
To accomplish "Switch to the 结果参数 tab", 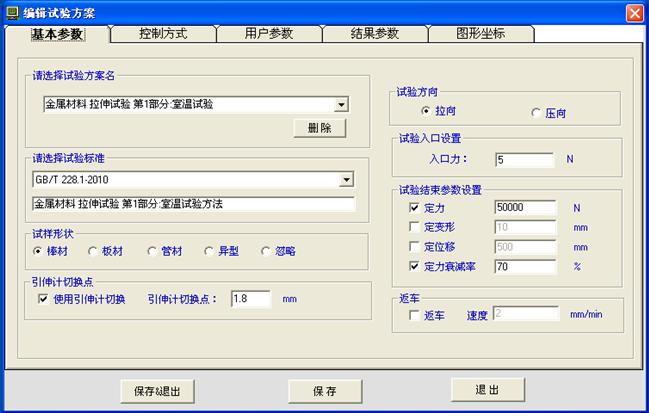I will (374, 34).
